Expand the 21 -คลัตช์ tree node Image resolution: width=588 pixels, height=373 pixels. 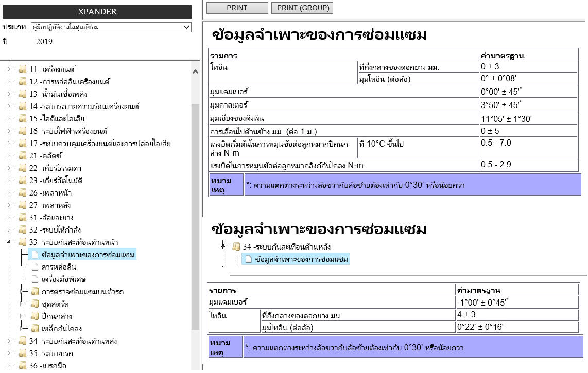[x=9, y=155]
